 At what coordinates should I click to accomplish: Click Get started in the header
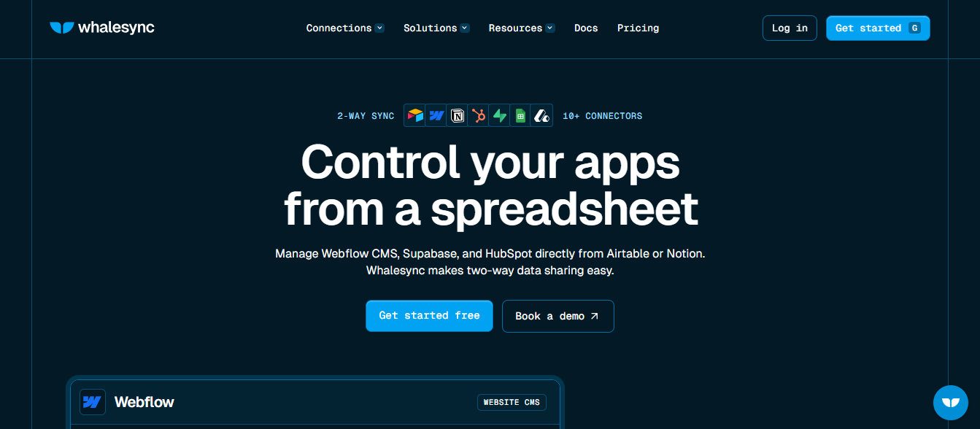point(878,28)
